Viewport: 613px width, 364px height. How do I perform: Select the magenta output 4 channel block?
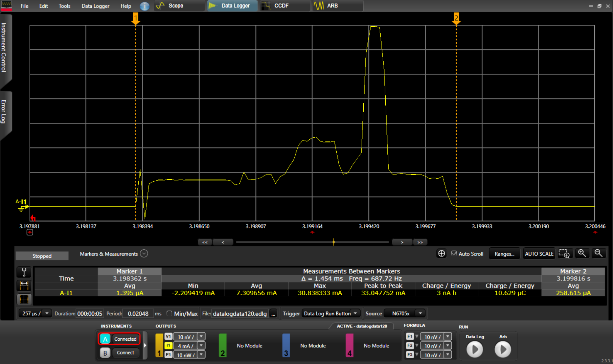(x=349, y=345)
